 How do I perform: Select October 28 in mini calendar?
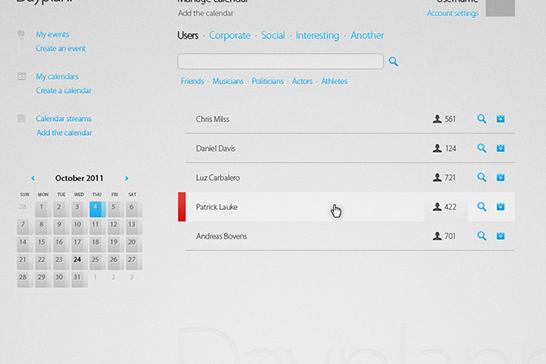click(25, 279)
